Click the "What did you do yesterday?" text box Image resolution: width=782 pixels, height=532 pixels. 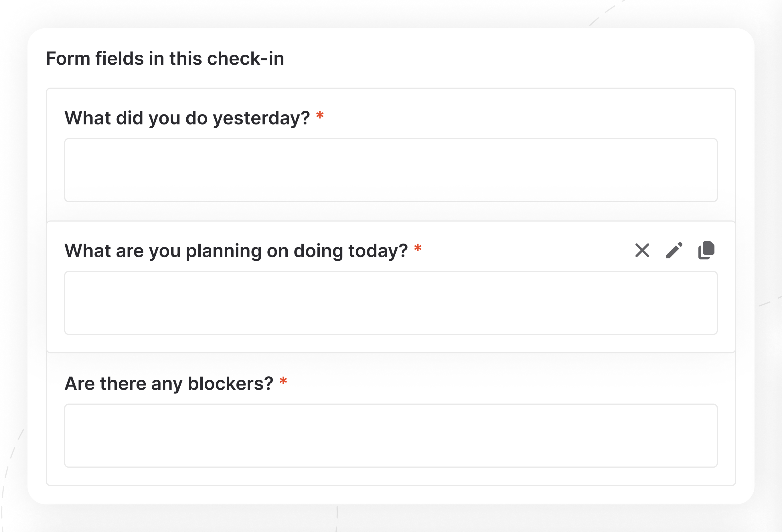point(391,170)
